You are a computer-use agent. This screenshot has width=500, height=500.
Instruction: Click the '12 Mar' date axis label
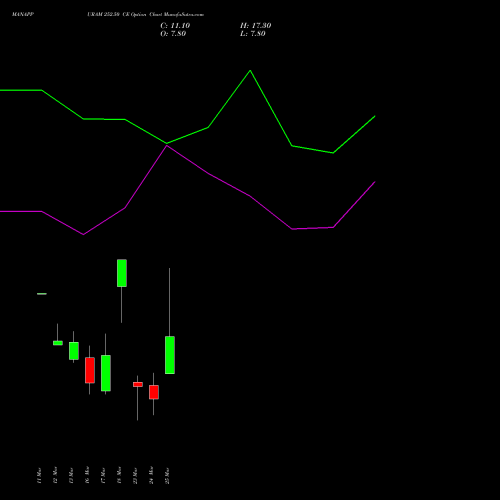point(55,475)
